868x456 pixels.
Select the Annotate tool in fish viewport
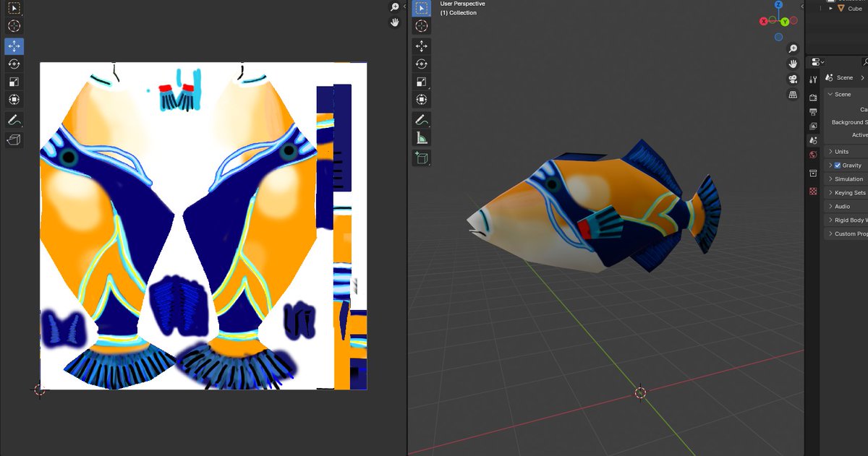tap(422, 119)
